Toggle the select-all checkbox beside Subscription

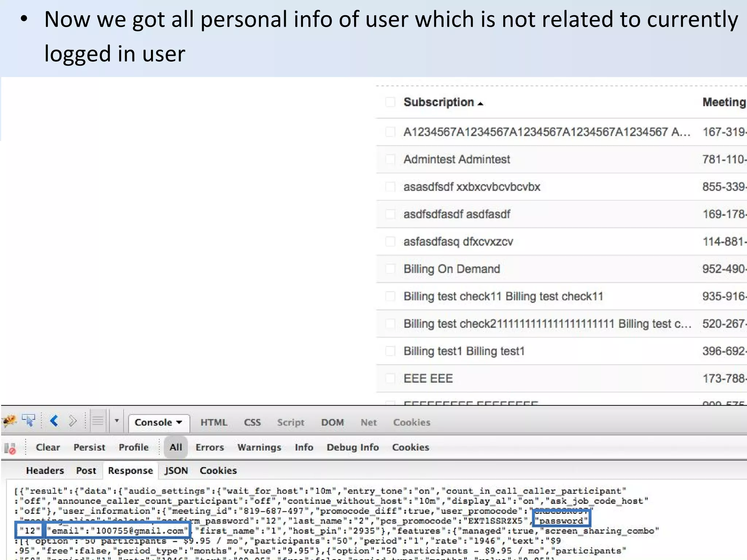point(390,102)
